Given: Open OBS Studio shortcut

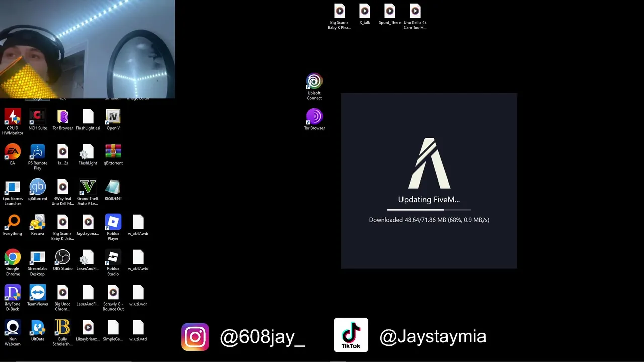Looking at the screenshot, I should pyautogui.click(x=63, y=260).
